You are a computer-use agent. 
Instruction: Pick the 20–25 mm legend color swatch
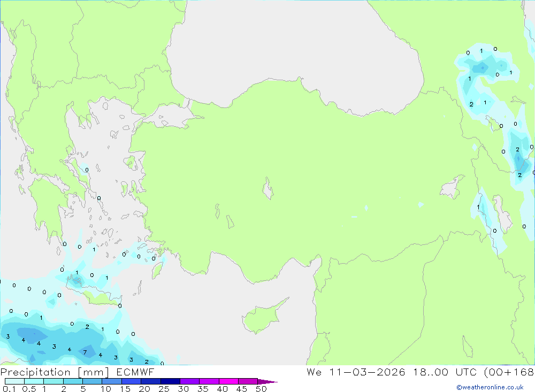[x=150, y=381]
